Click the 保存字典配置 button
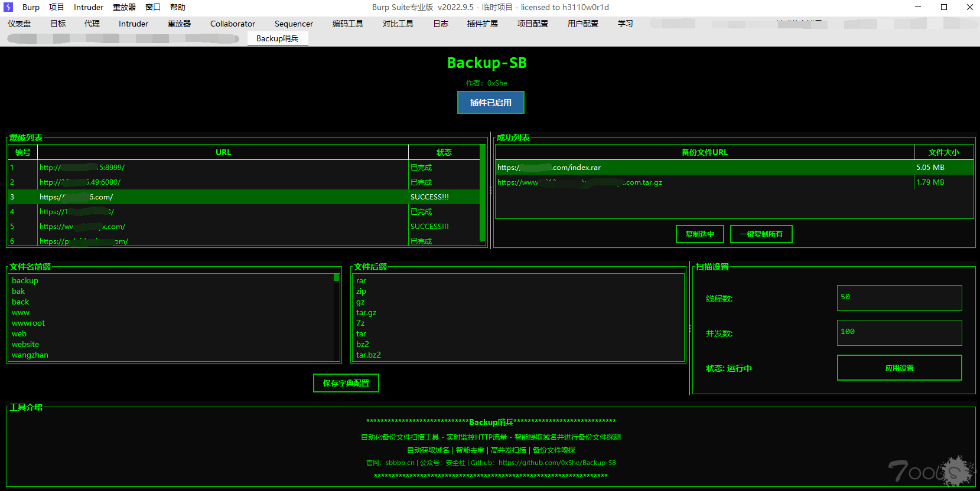This screenshot has height=491, width=980. tap(346, 384)
